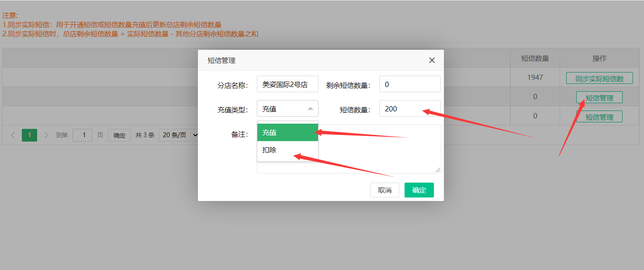Click the 短信数量 table column header

click(x=535, y=58)
